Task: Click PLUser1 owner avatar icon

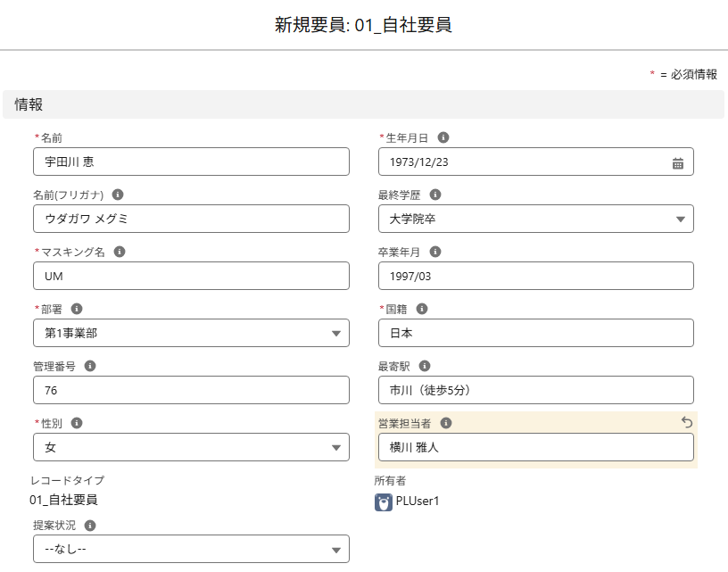Action: click(x=384, y=502)
